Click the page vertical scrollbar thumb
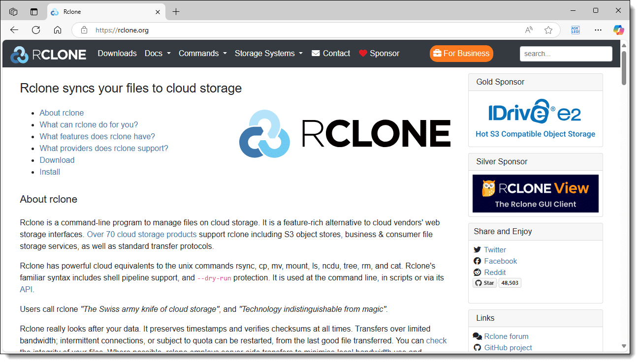Image resolution: width=640 pixels, height=364 pixels. point(624,68)
